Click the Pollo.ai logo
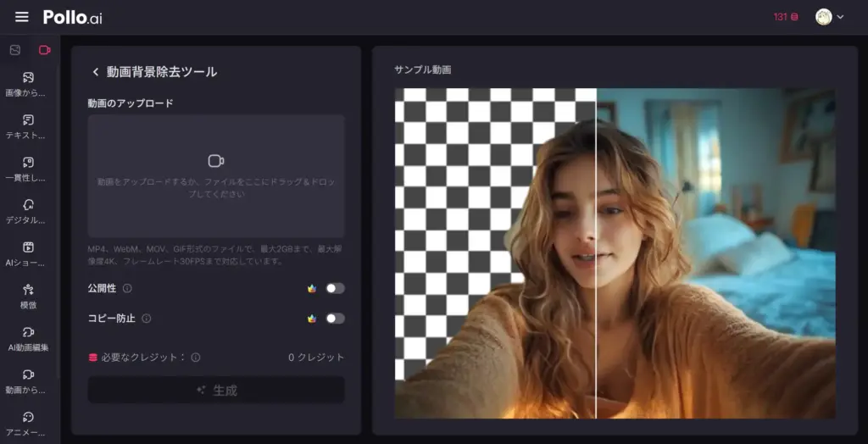Screen dimensions: 868x444 pyautogui.click(x=73, y=17)
